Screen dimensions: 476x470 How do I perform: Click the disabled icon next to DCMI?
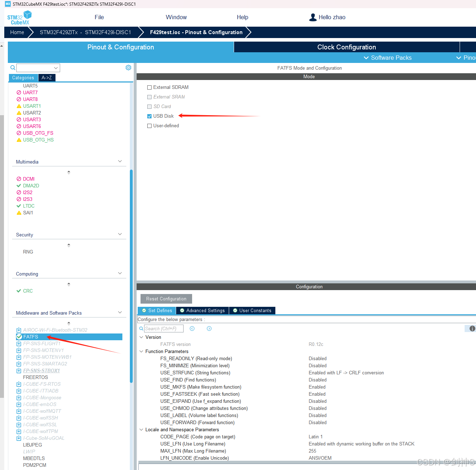[x=19, y=179]
